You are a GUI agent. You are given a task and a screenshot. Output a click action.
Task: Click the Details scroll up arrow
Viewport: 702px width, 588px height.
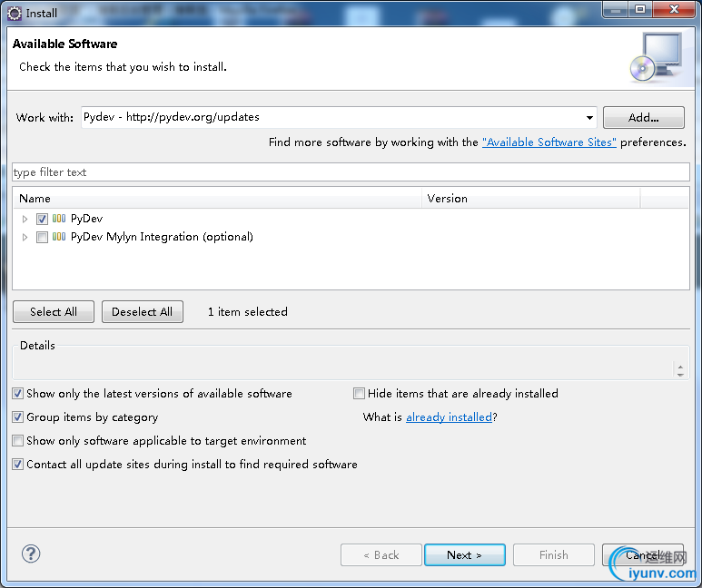point(680,367)
